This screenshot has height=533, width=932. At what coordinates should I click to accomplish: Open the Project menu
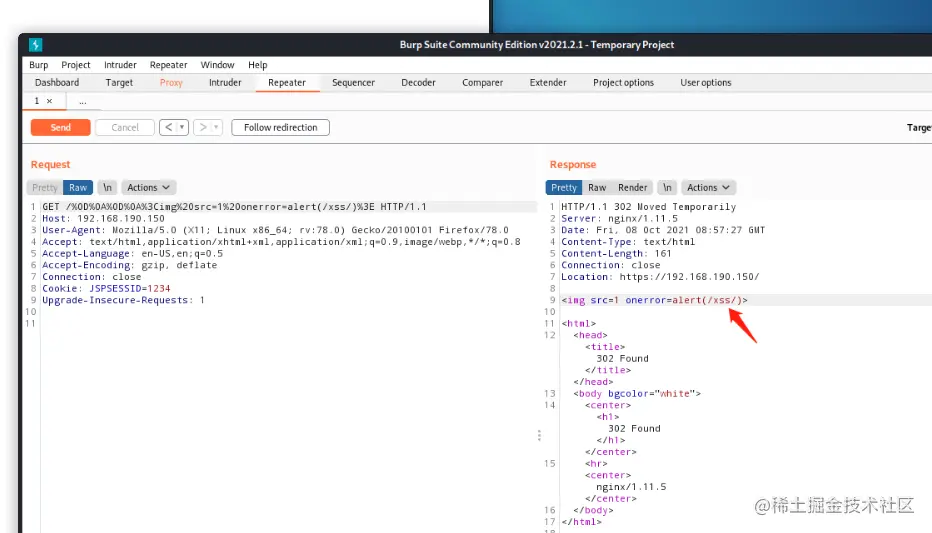[75, 65]
